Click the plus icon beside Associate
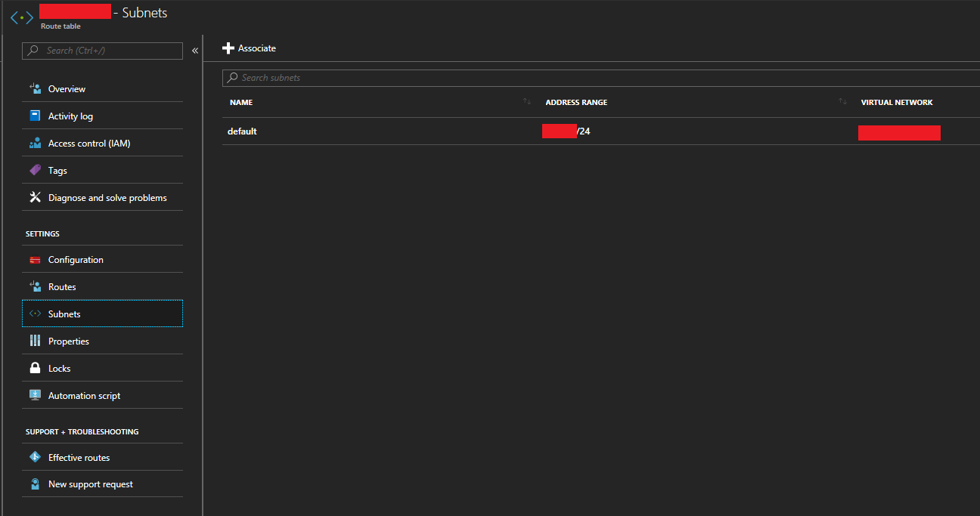The height and width of the screenshot is (516, 980). click(x=228, y=48)
